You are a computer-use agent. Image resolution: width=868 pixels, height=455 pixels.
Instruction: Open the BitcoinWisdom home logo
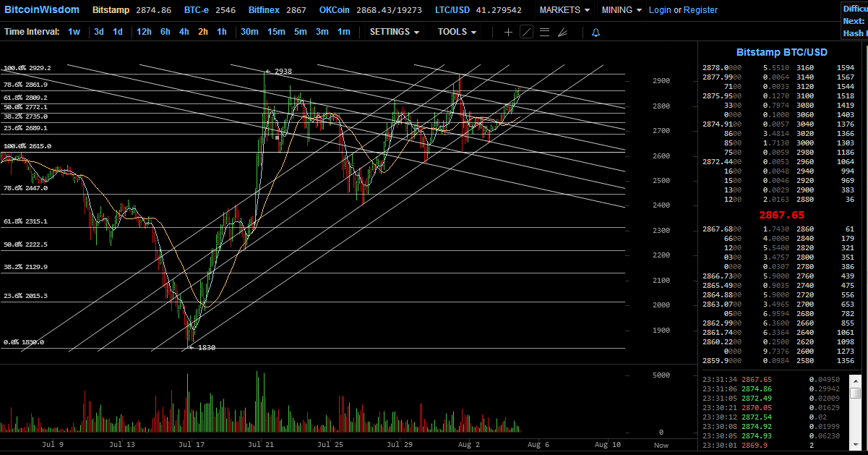pyautogui.click(x=42, y=10)
